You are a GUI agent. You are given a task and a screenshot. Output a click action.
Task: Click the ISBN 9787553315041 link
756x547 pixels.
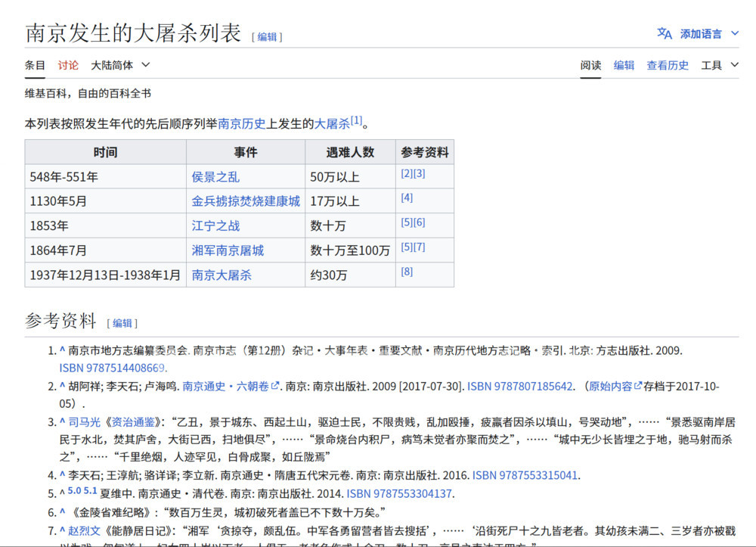pos(525,475)
